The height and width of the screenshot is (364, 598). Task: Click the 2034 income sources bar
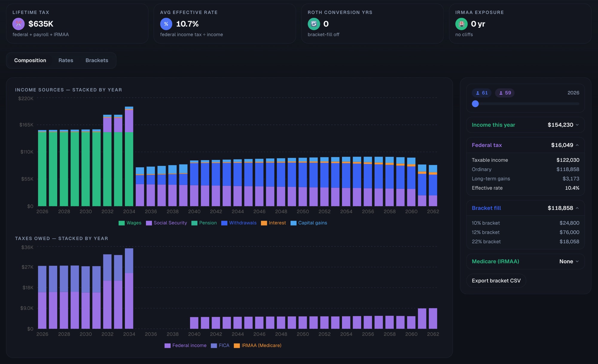coord(129,156)
